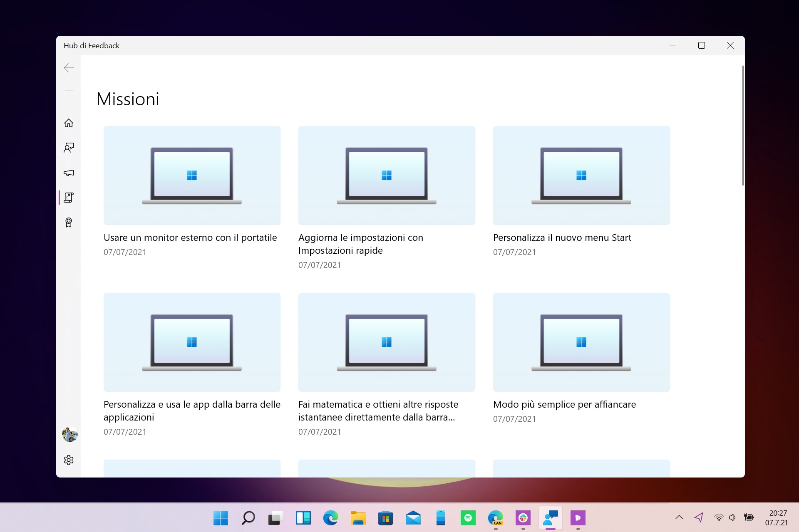Open Task View on taskbar
Image resolution: width=799 pixels, height=532 pixels.
click(x=275, y=518)
